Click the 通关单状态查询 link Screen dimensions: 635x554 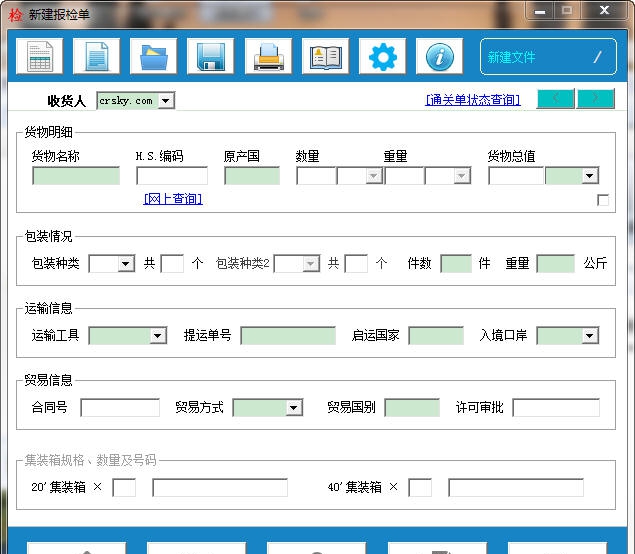click(473, 100)
